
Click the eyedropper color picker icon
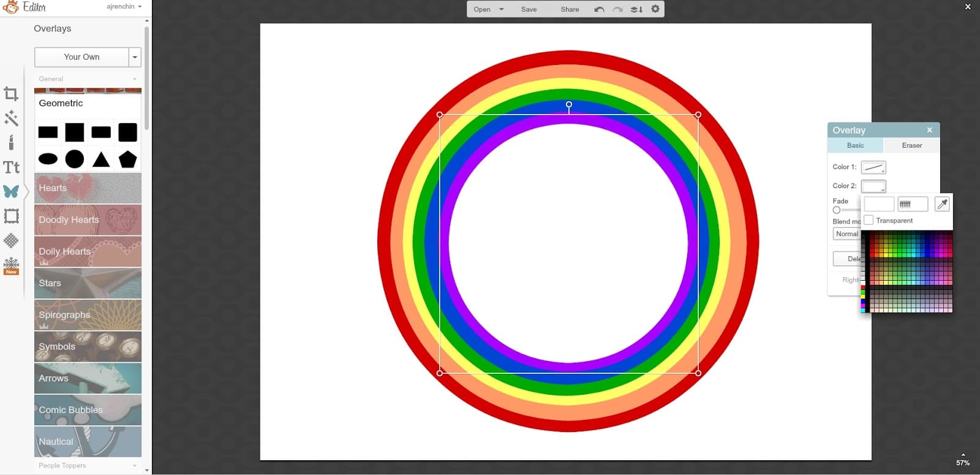(942, 204)
